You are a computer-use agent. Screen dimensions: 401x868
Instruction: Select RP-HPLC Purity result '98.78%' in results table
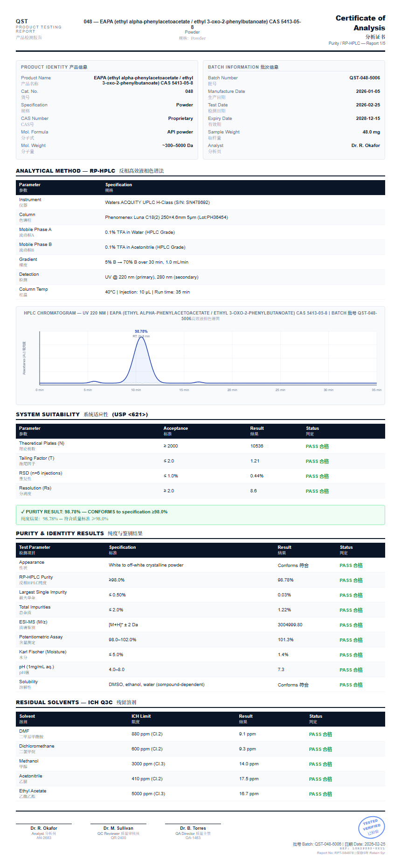286,580
